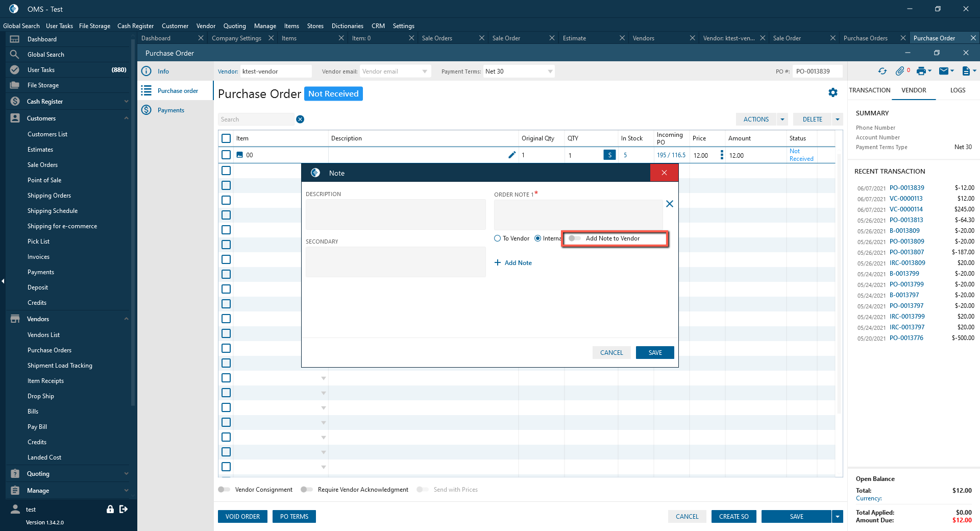Image resolution: width=980 pixels, height=531 pixels.
Task: Select the To Vendor radio button
Action: click(x=498, y=238)
